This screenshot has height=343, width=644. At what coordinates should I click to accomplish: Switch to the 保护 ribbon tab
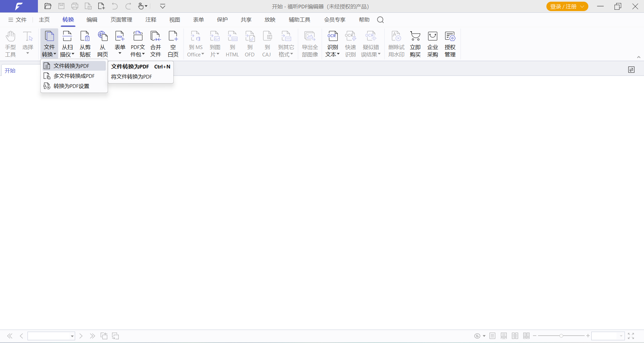[x=222, y=20]
